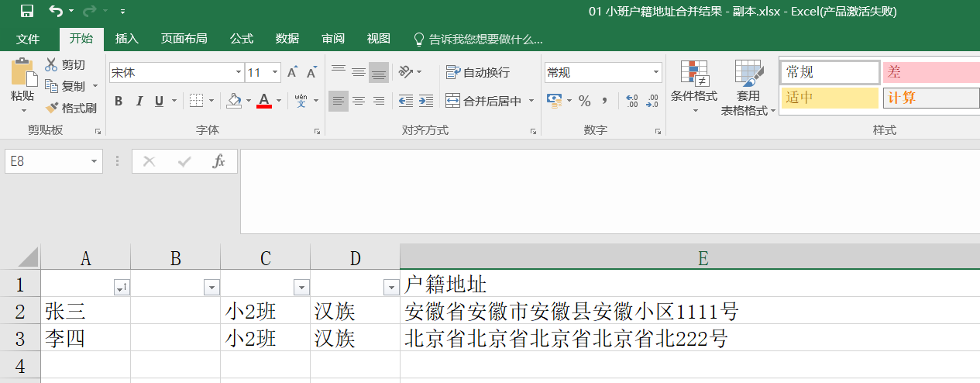Apply the 差 (Bad) pink cell style

pyautogui.click(x=931, y=72)
